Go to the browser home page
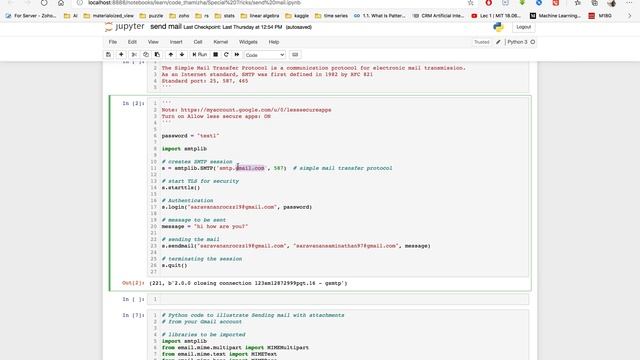This screenshot has width=640, height=360. pyautogui.click(x=61, y=3)
